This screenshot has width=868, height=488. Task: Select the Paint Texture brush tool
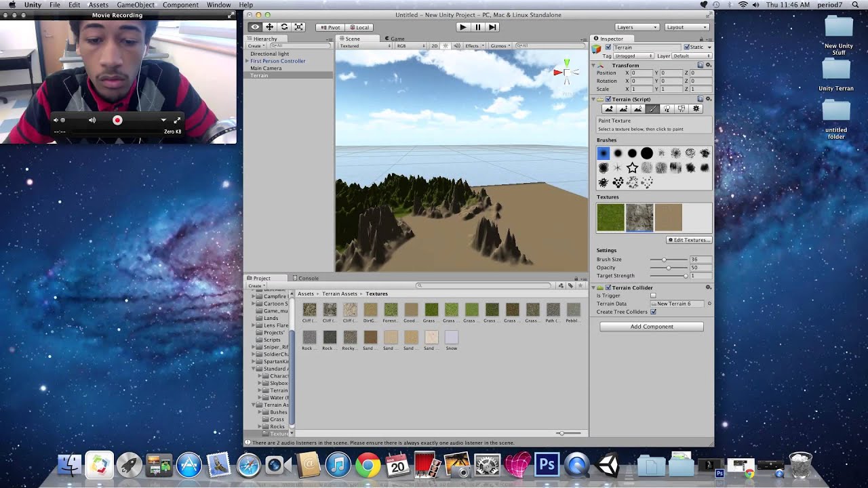click(652, 109)
